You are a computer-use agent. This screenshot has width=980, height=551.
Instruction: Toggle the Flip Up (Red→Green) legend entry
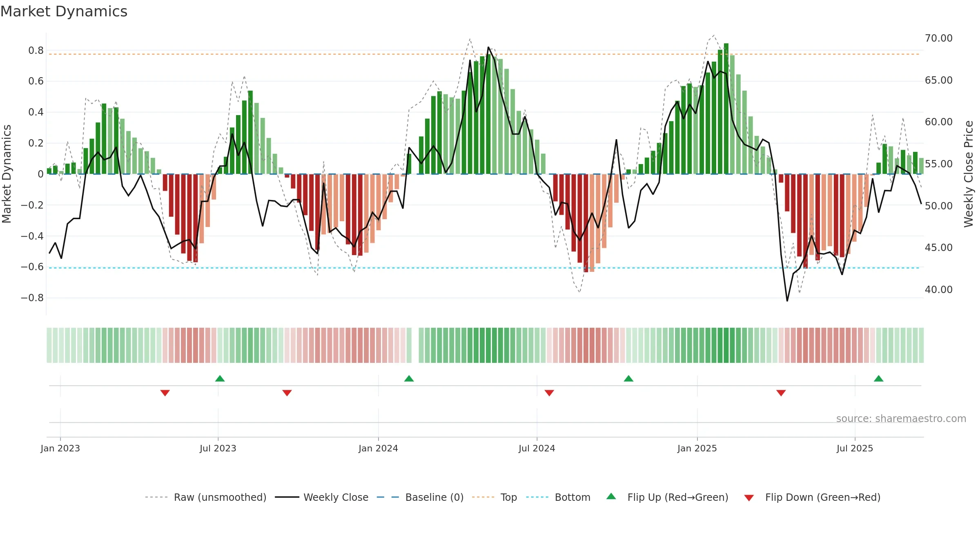pyautogui.click(x=667, y=497)
